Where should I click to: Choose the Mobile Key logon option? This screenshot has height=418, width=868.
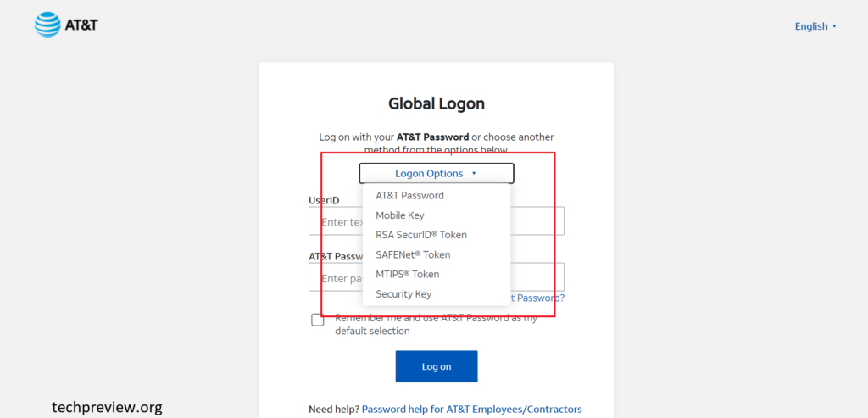(400, 215)
